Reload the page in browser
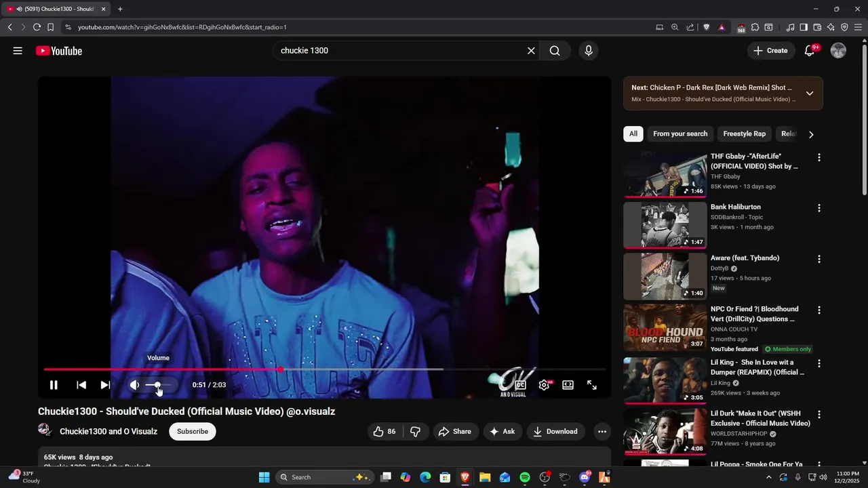 point(37,27)
